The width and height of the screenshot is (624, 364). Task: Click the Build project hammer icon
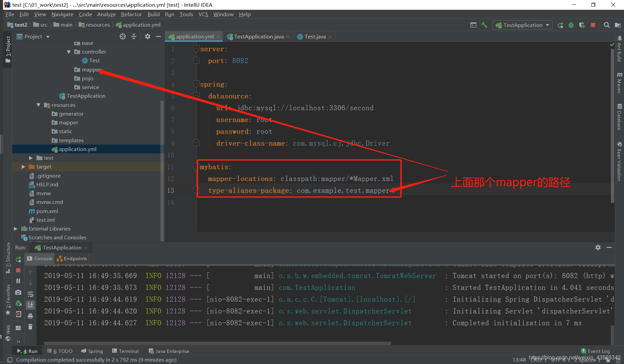point(484,25)
